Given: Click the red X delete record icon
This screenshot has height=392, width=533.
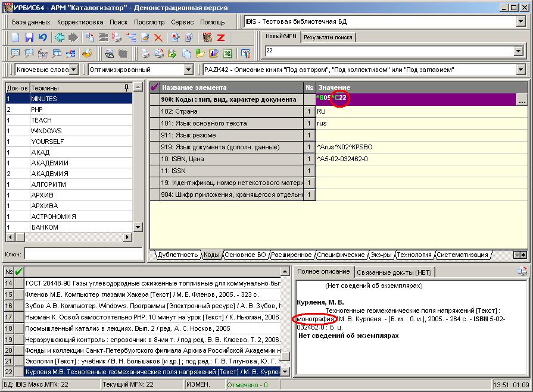Looking at the screenshot, I should point(158,37).
